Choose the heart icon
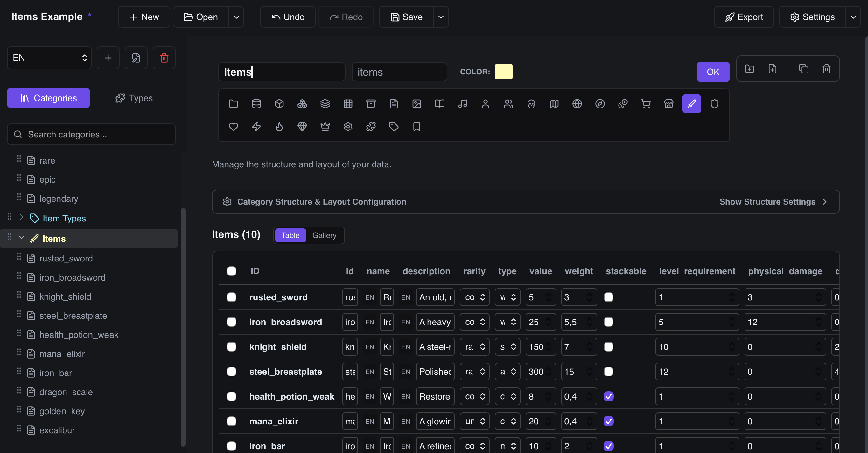868x453 pixels. point(233,127)
